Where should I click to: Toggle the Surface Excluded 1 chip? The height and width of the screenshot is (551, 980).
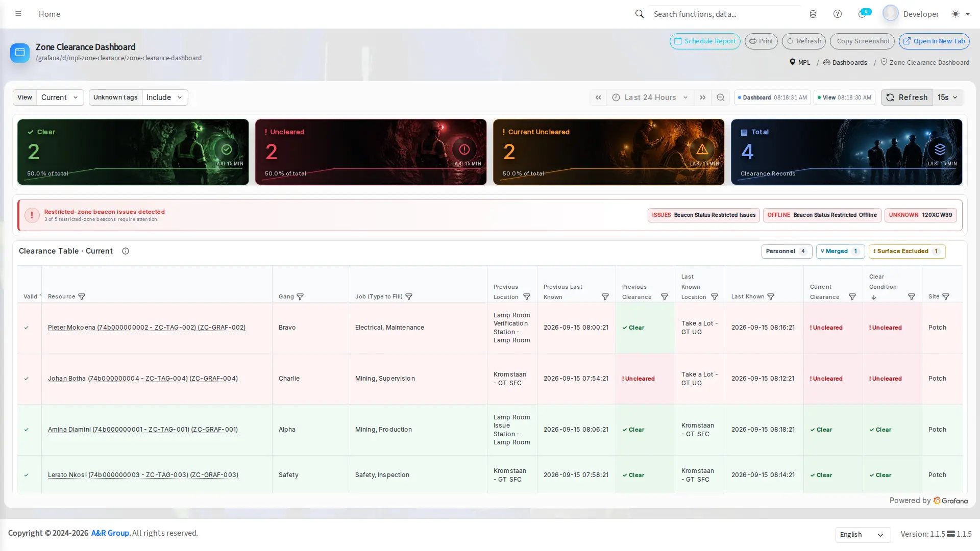[x=907, y=251]
